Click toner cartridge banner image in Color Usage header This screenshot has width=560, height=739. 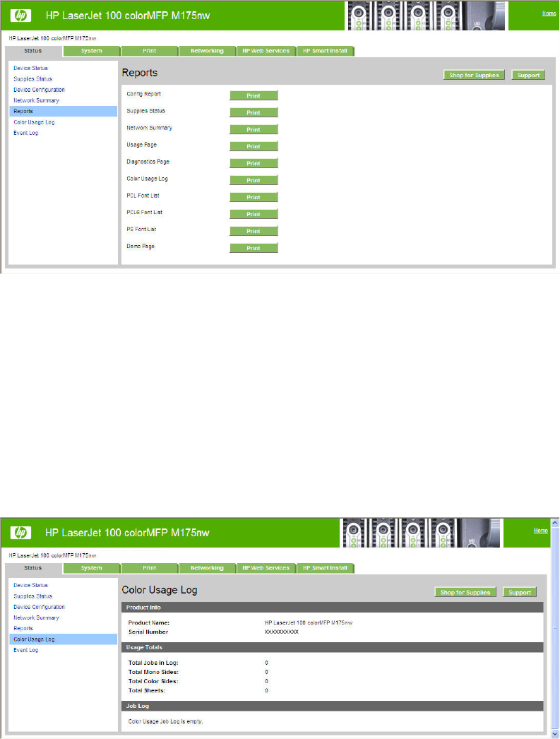point(422,533)
